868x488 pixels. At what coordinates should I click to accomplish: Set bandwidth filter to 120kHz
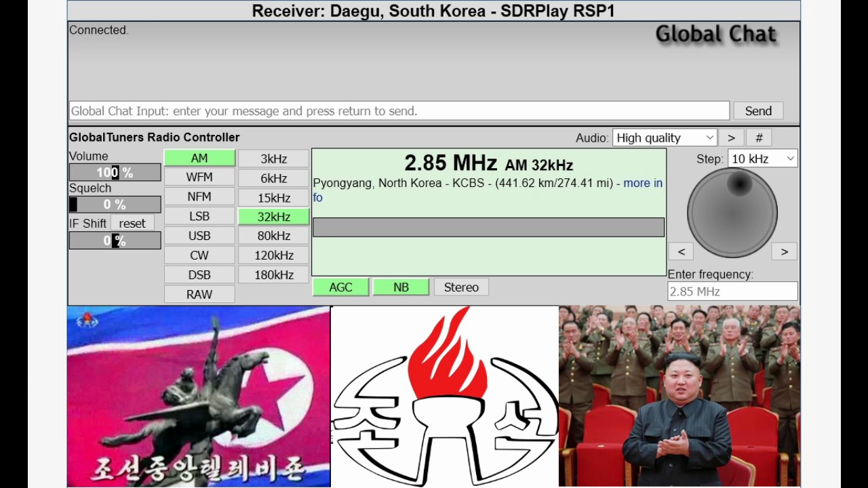274,256
